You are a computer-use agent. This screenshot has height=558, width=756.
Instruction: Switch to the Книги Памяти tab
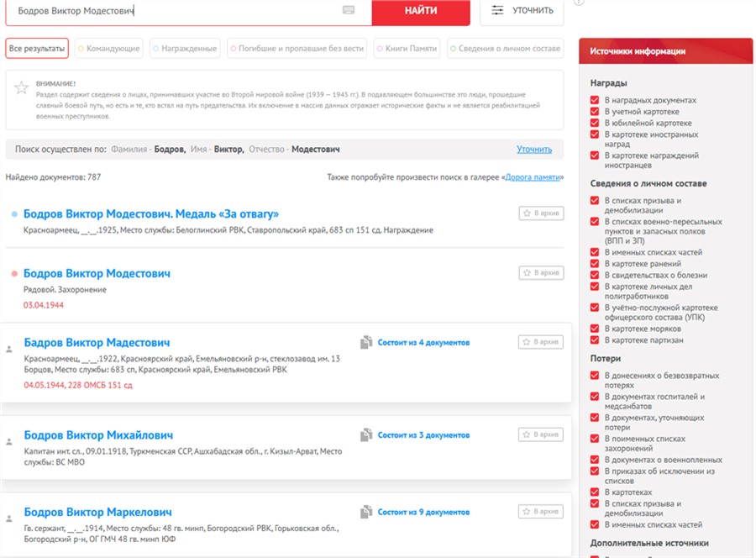(407, 48)
